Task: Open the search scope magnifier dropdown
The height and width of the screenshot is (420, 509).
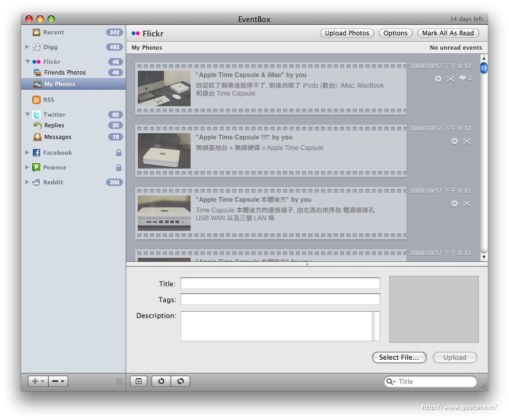Action: tap(391, 381)
